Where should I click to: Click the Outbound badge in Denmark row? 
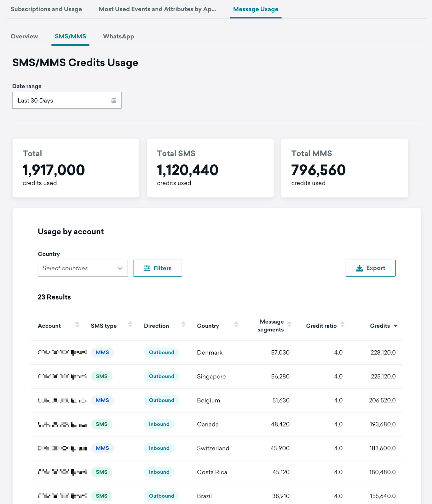point(162,352)
